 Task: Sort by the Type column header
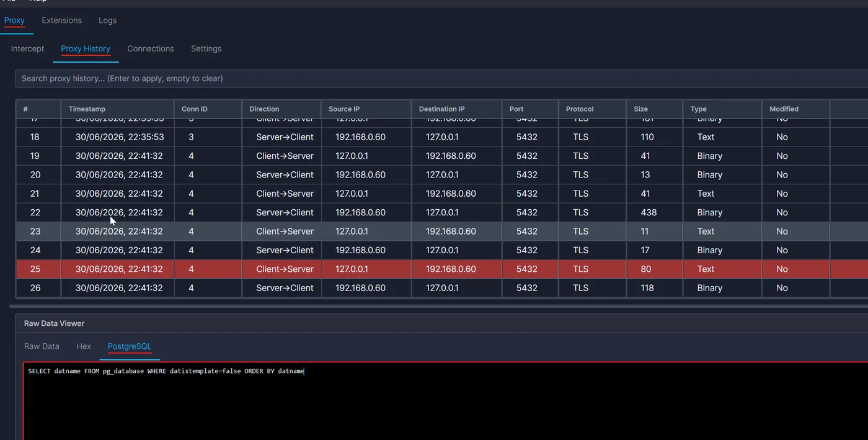point(722,109)
